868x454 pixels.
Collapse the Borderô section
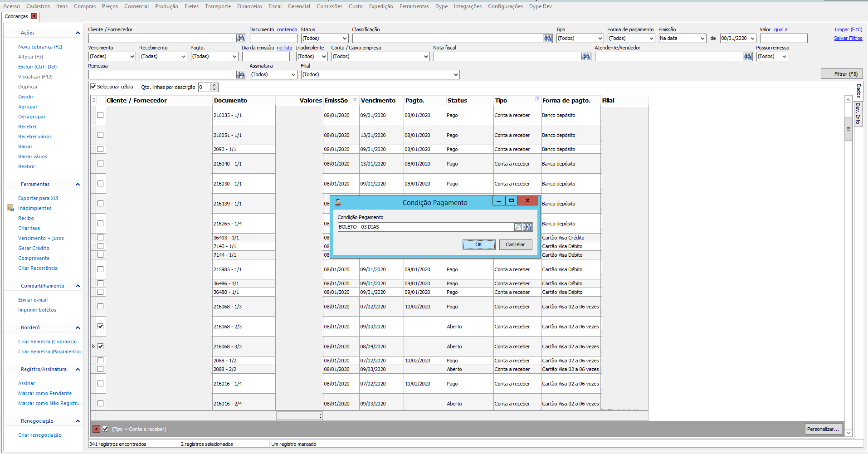tap(78, 327)
